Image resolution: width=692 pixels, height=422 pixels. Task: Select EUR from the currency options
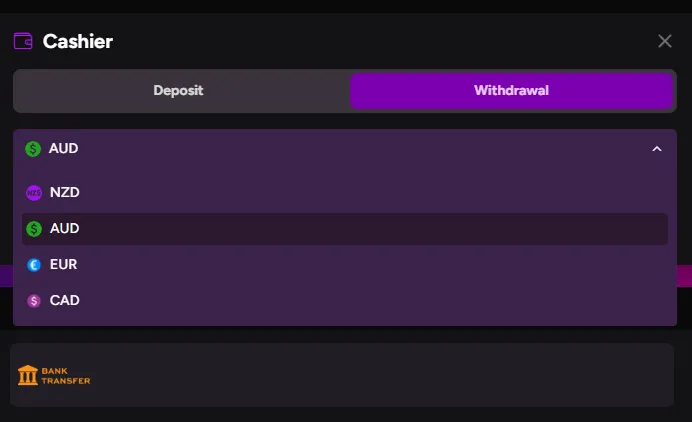(64, 265)
